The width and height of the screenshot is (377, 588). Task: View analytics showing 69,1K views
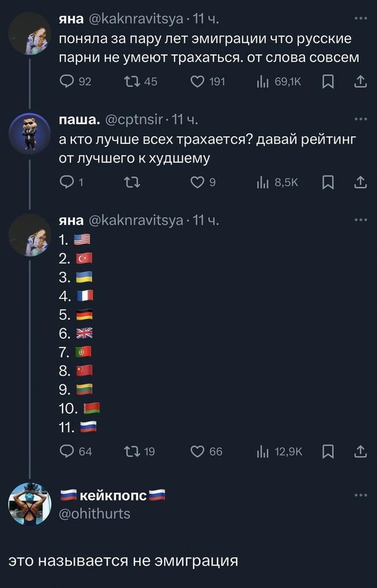coord(262,82)
